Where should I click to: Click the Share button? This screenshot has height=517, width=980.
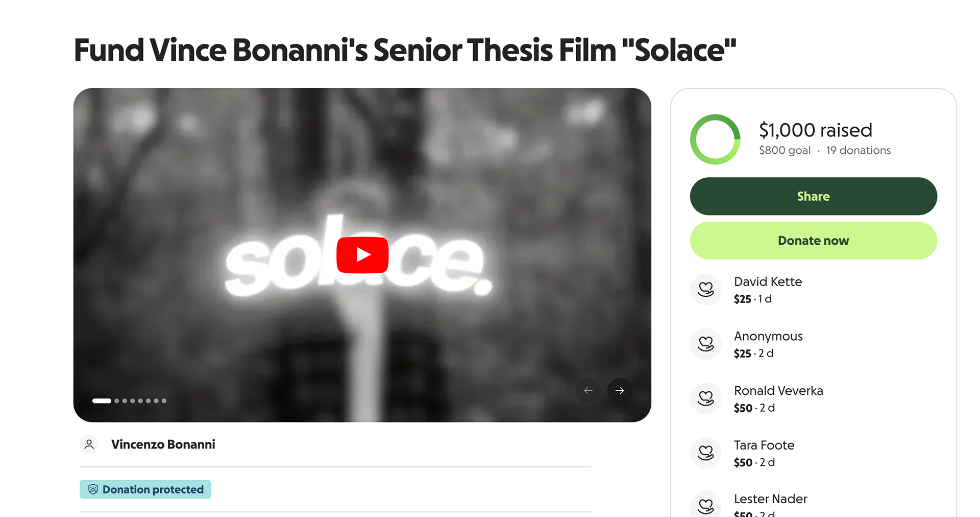tap(813, 196)
